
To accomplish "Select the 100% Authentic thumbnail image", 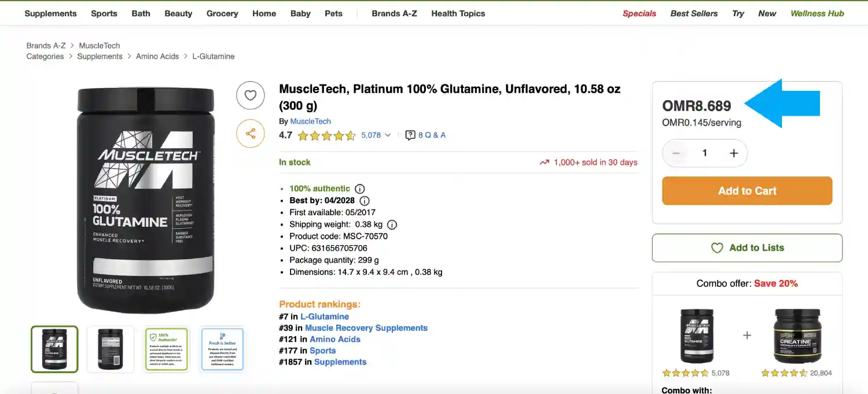I will [166, 349].
